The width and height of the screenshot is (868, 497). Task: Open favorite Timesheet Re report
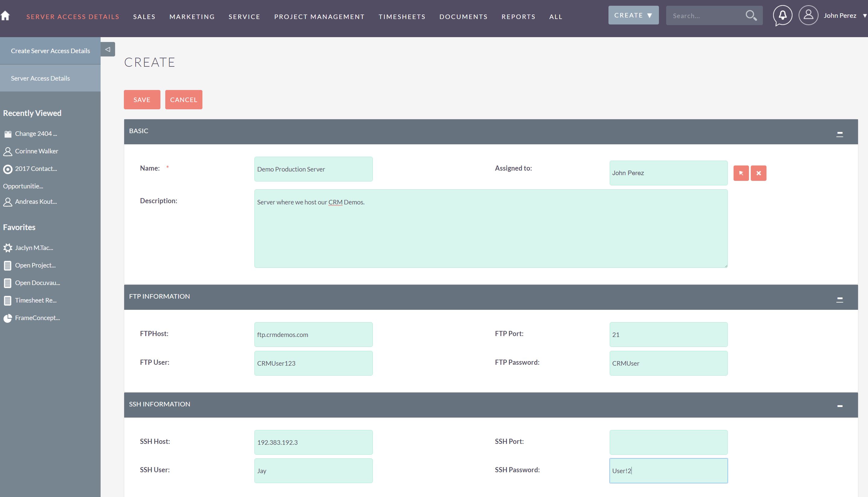(x=36, y=300)
